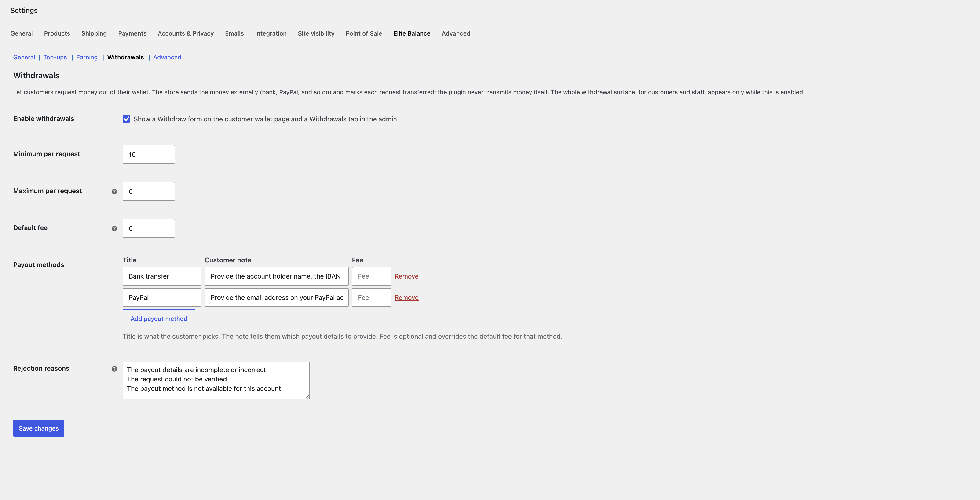Screen dimensions: 980x500
Task: Go to the General subsection link
Action: click(x=24, y=58)
